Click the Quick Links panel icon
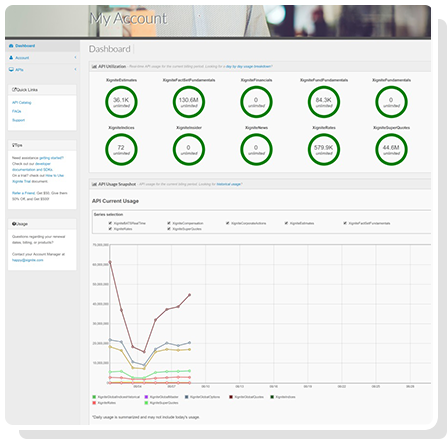Screen dimensions: 447x439 pos(14,90)
